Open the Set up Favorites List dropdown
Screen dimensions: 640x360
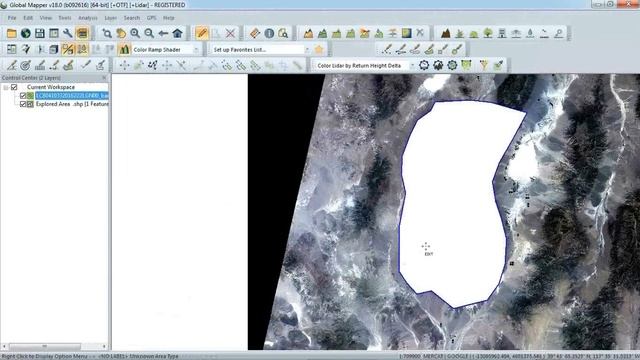tap(307, 50)
